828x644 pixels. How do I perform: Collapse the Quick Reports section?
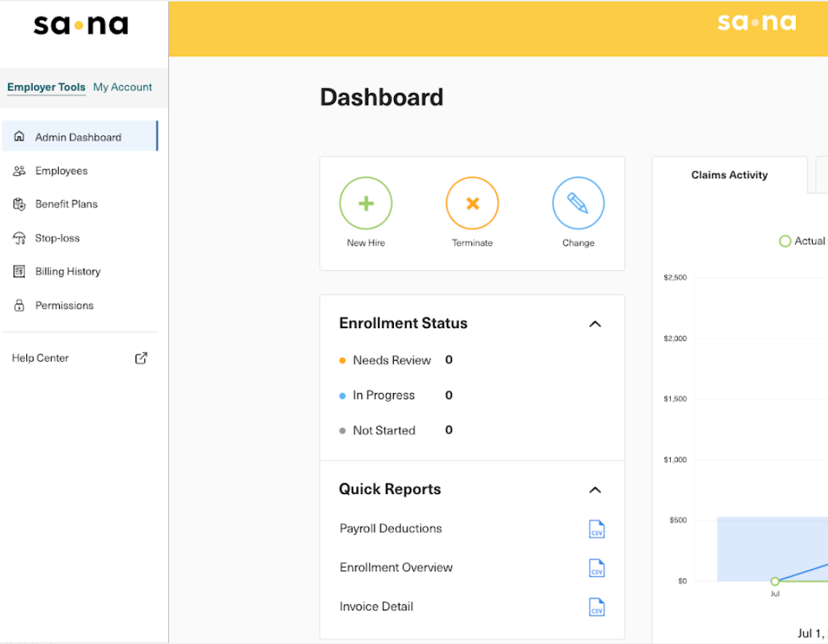point(595,490)
